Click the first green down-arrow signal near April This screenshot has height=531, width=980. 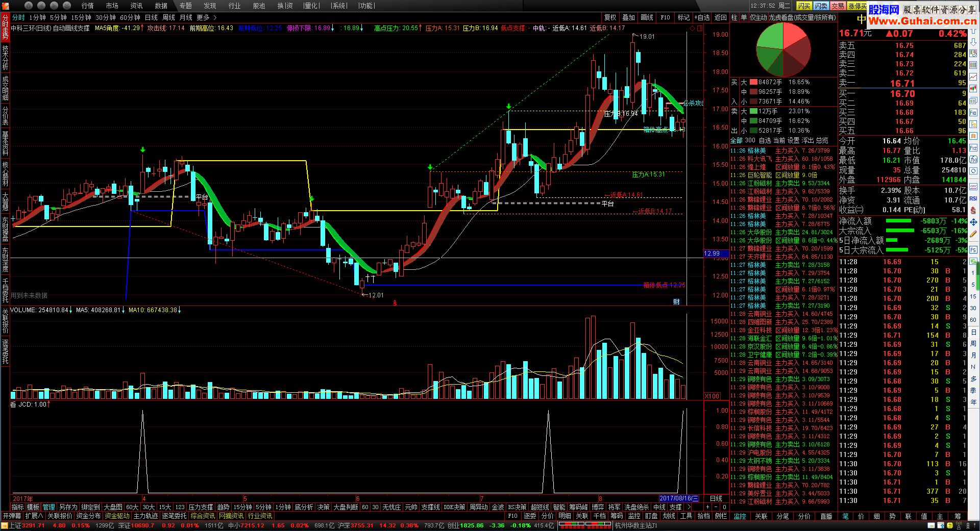pyautogui.click(x=143, y=149)
